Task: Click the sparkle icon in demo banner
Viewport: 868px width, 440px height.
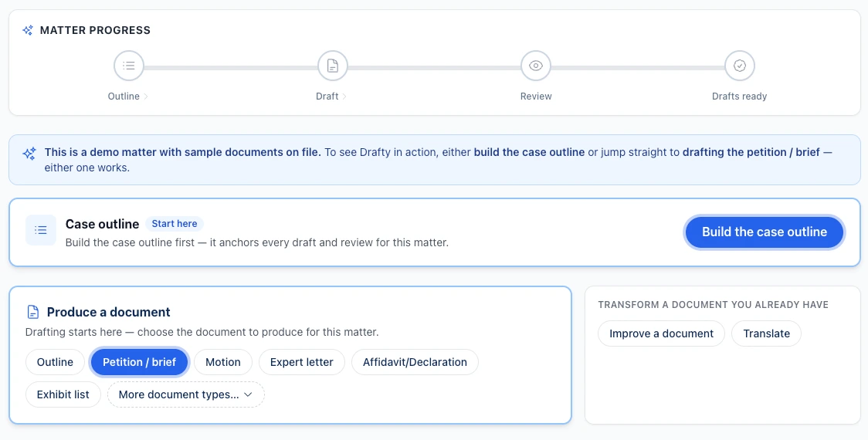Action: 29,154
